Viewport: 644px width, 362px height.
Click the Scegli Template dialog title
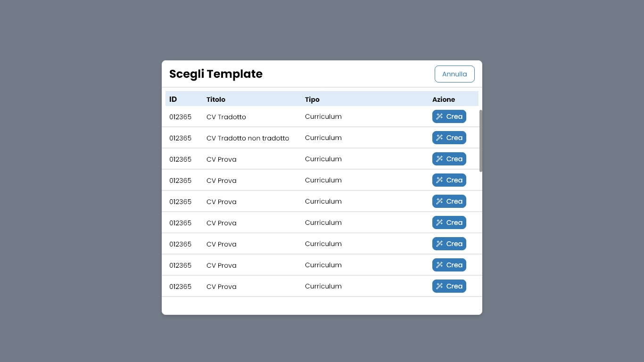click(216, 74)
